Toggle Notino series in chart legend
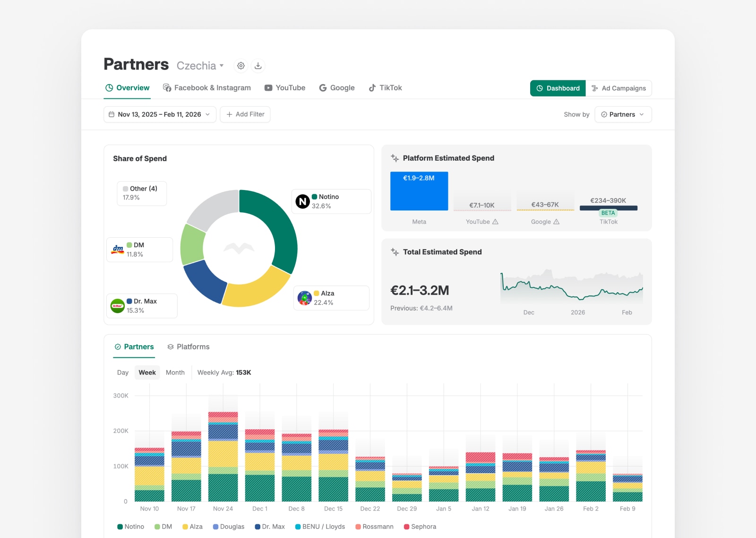The image size is (756, 538). [x=130, y=527]
